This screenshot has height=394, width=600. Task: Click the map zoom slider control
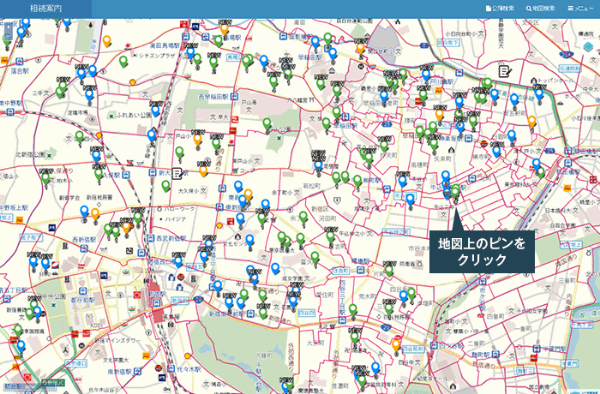[x=8, y=33]
